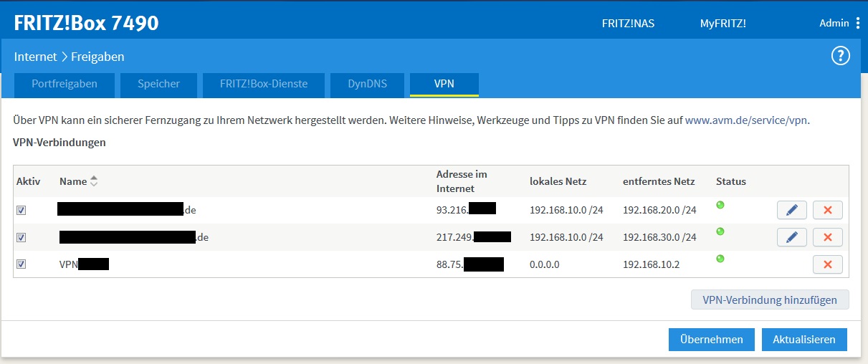Edit the 192.168.20.0 VPN connection
This screenshot has height=364, width=868.
coord(792,210)
